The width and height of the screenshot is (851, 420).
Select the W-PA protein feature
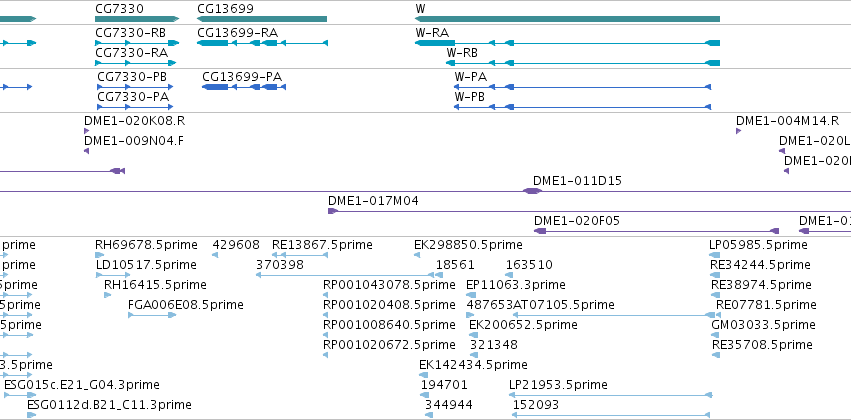pyautogui.click(x=582, y=87)
